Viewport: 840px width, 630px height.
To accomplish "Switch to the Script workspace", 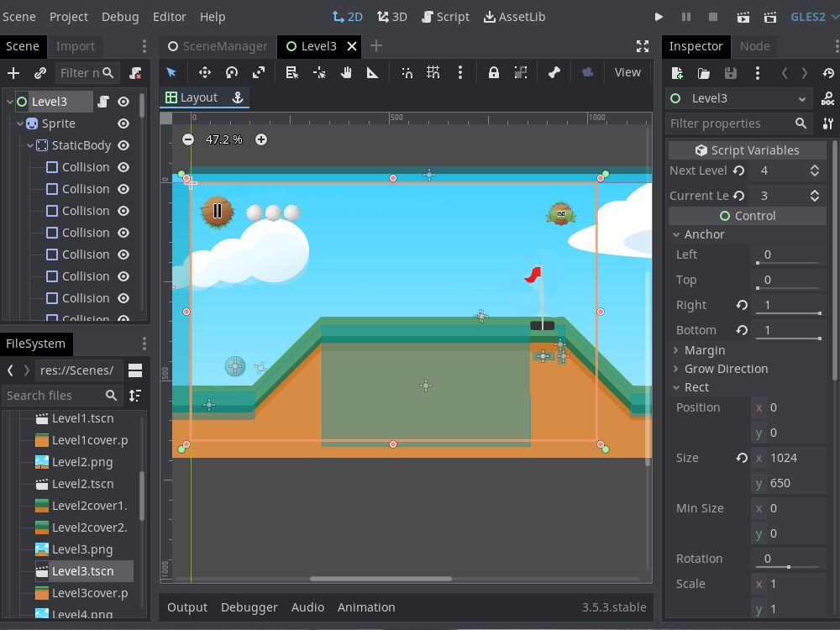I will point(445,17).
